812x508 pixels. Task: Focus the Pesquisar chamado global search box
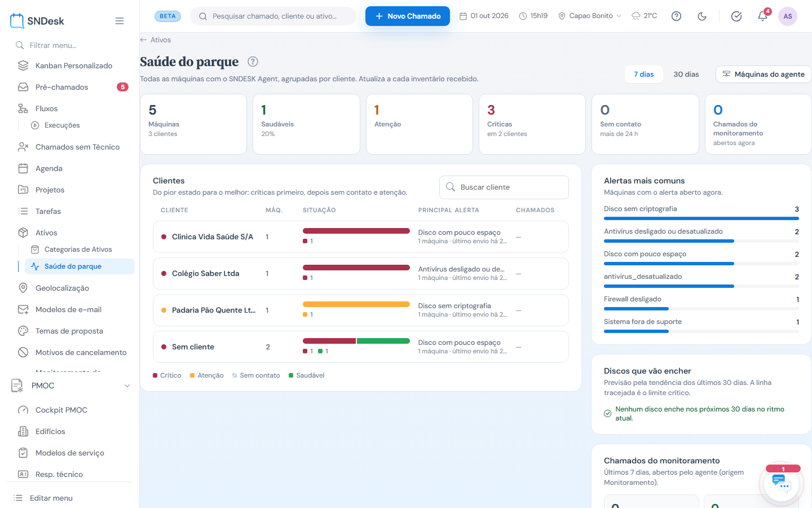pos(273,16)
